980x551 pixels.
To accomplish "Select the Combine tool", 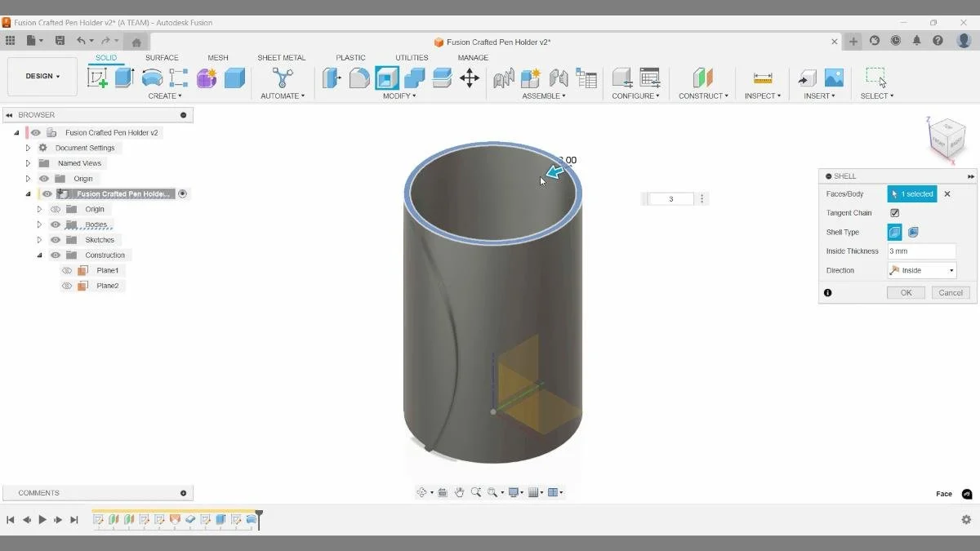I will coord(412,78).
